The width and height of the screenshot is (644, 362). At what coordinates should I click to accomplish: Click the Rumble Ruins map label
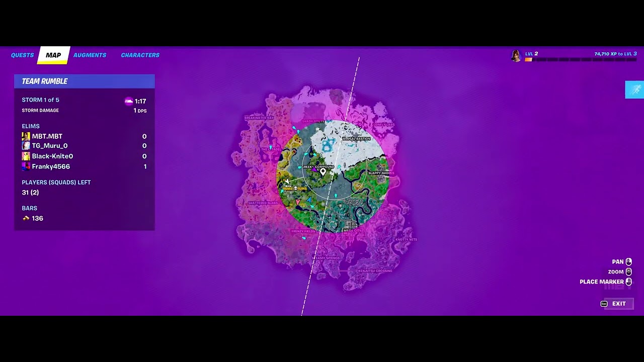pos(295,188)
